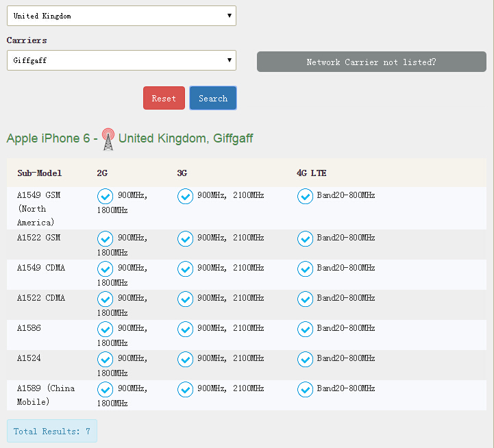This screenshot has height=448, width=494.
Task: Select the A1549 CDMA sub-model cell
Action: [41, 268]
